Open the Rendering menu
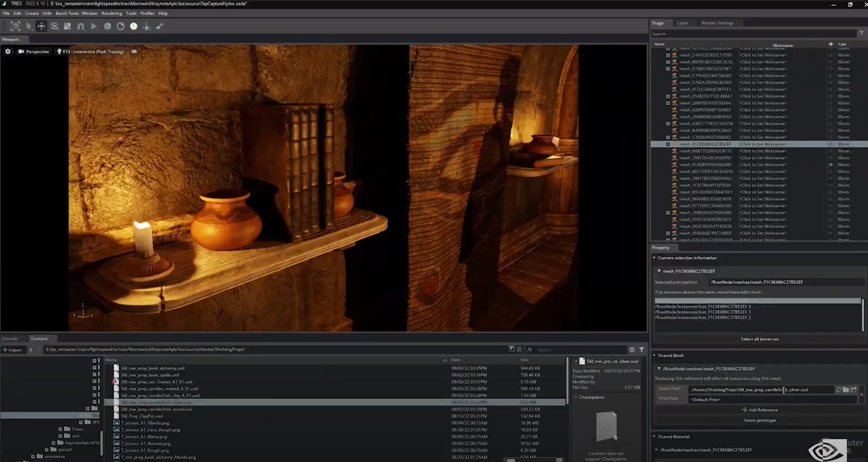This screenshot has width=868, height=462. [112, 13]
